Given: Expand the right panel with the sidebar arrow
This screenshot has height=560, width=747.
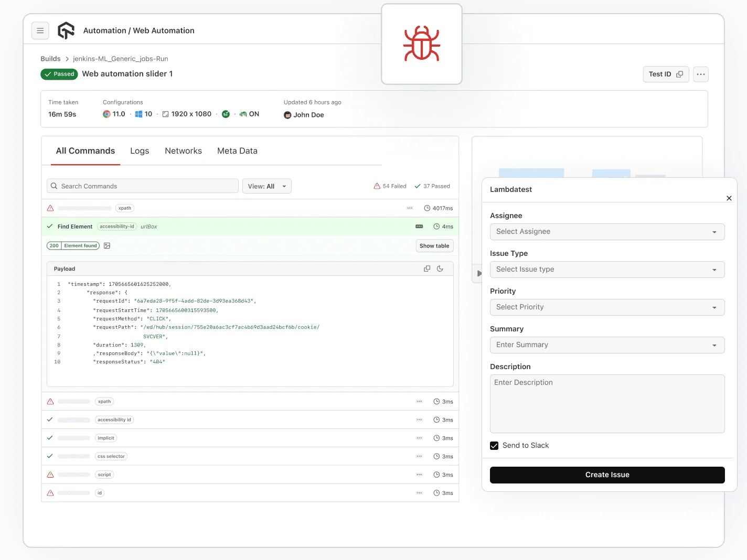Looking at the screenshot, I should pyautogui.click(x=478, y=273).
